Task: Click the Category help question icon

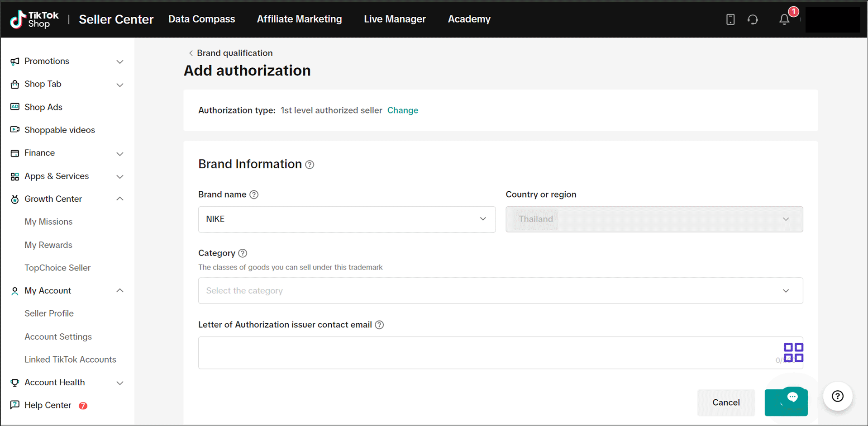Action: pos(243,253)
